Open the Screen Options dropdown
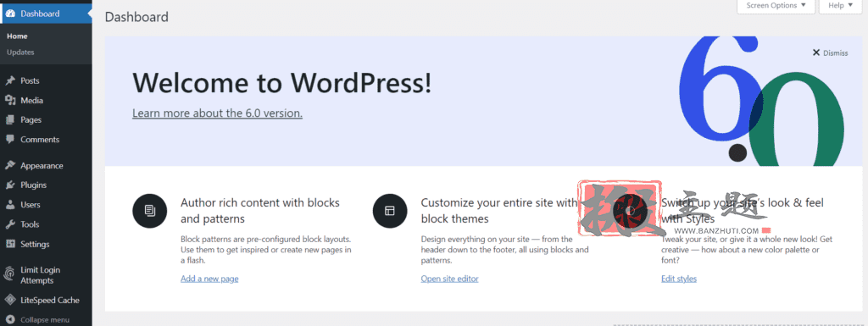The width and height of the screenshot is (868, 326). [776, 6]
